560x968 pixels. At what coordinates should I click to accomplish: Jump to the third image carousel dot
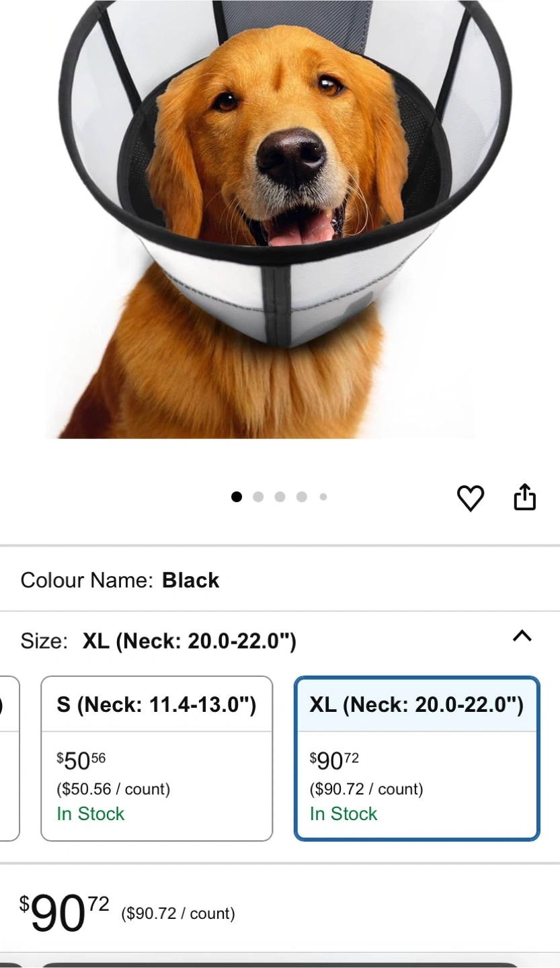tap(280, 497)
